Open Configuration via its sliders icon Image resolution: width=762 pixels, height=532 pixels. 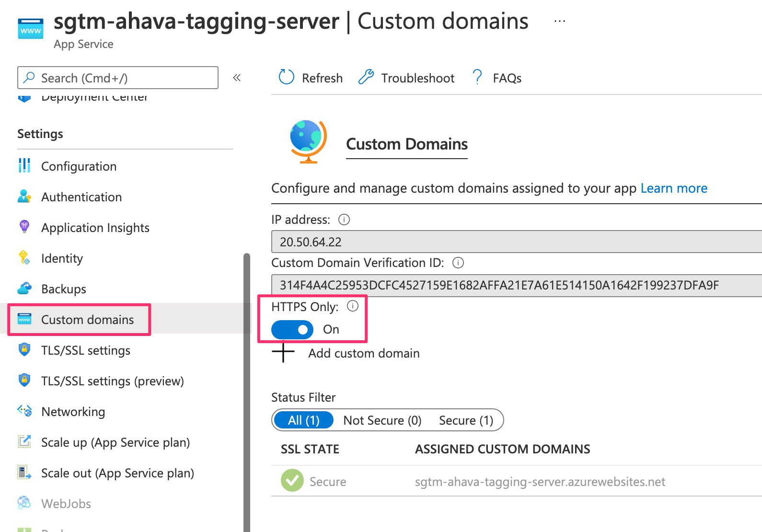click(x=24, y=166)
